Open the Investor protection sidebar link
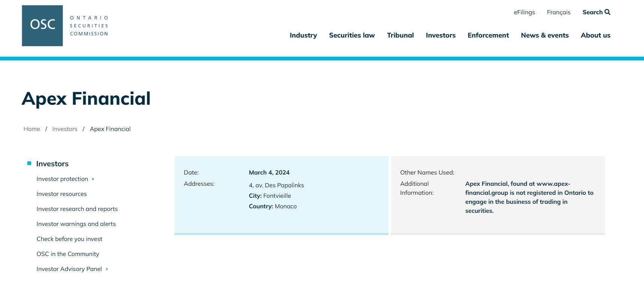644x289 pixels. point(62,179)
